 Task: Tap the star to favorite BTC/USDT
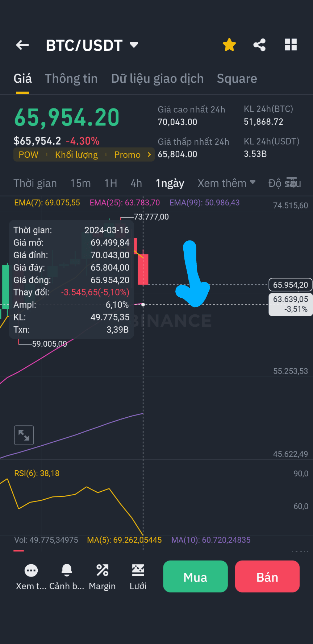pos(229,45)
